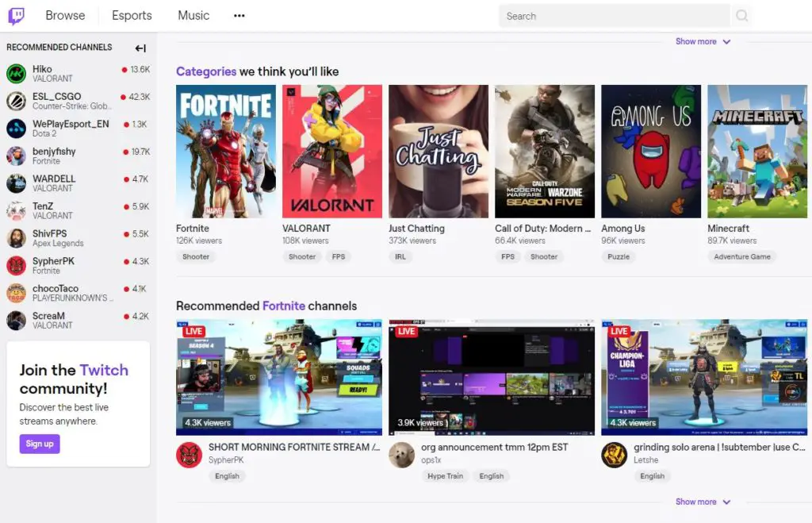Open the Music tab
Image resolution: width=812 pixels, height=523 pixels.
193,16
